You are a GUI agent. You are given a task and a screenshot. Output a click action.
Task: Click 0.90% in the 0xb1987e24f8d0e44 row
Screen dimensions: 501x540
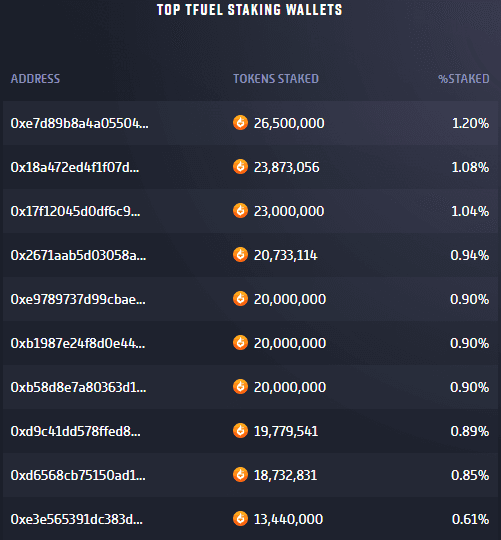point(470,343)
